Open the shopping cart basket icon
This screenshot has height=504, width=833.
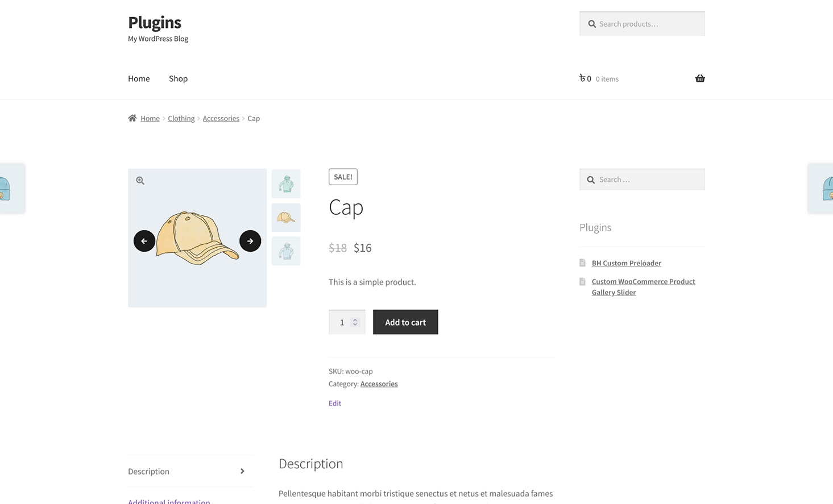pos(700,78)
